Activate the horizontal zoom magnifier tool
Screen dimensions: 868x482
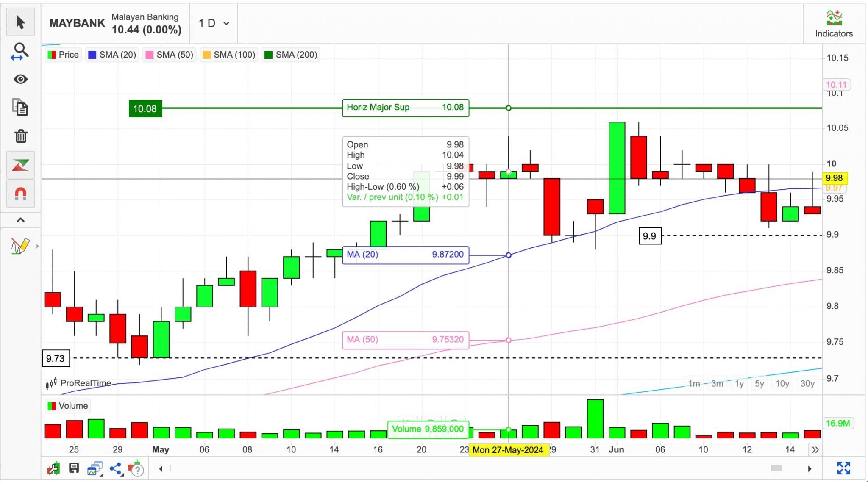click(20, 52)
